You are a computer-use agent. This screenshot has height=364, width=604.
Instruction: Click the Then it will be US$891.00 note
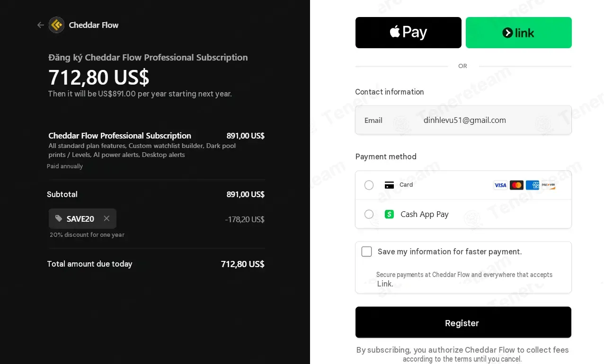point(140,94)
